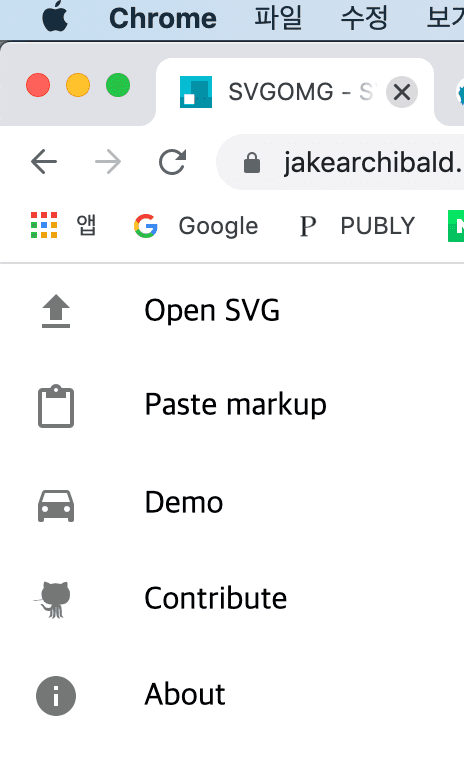Go back with the browser back arrow
This screenshot has width=464, height=782.
44,162
